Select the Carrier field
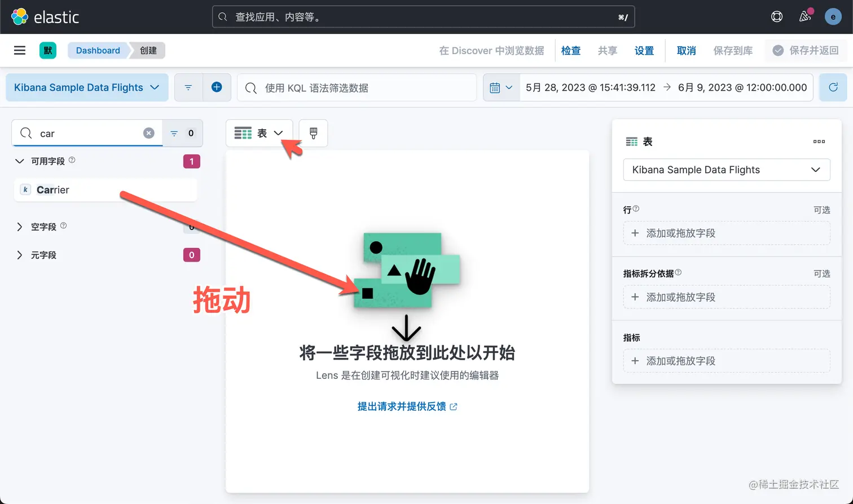Screen dimensions: 853x504 coord(105,189)
